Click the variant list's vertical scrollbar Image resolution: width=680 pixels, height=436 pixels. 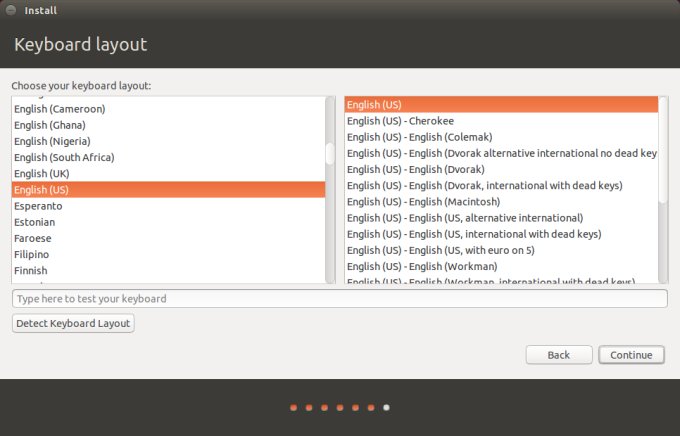point(663,150)
